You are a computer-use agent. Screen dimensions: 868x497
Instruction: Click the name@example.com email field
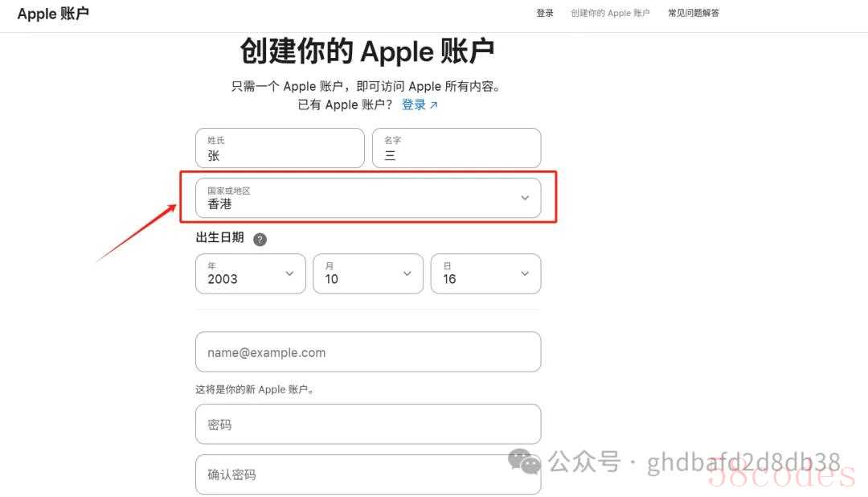(368, 351)
